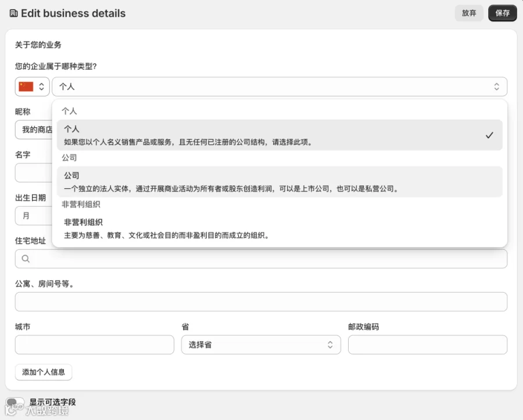Open the business type dropdown showing 个人
The width and height of the screenshot is (523, 420).
[x=280, y=87]
